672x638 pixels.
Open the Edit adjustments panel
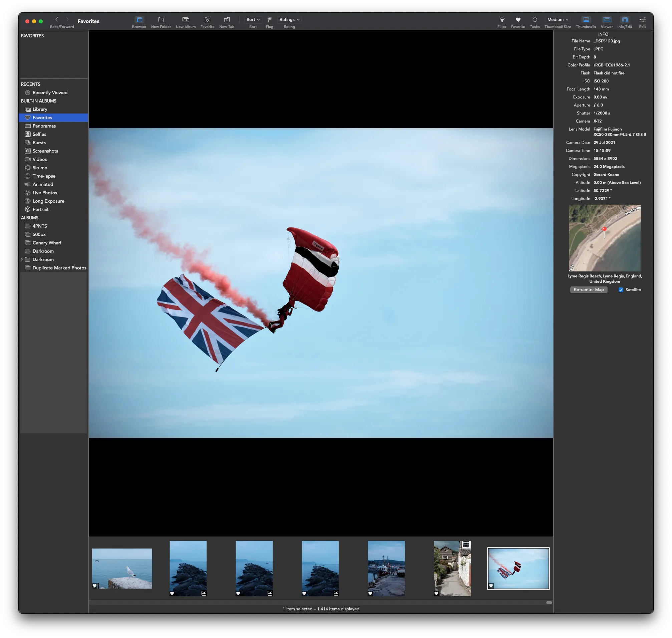(x=642, y=20)
